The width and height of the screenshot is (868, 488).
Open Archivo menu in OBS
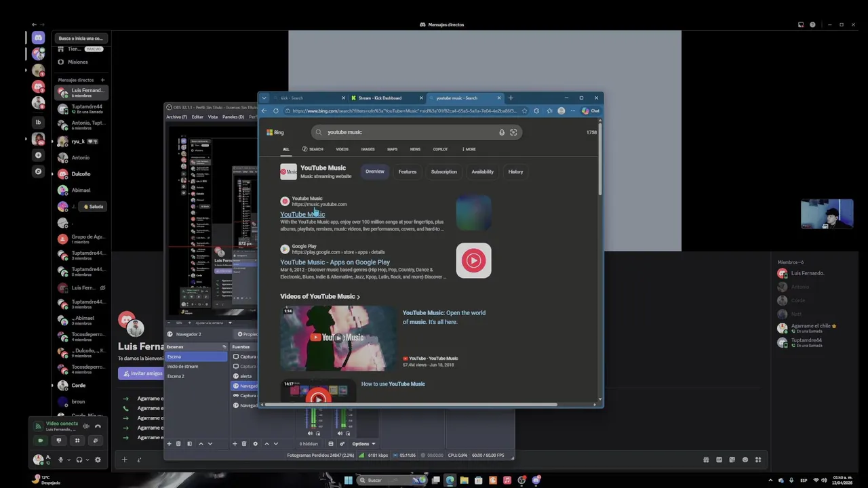(x=176, y=117)
